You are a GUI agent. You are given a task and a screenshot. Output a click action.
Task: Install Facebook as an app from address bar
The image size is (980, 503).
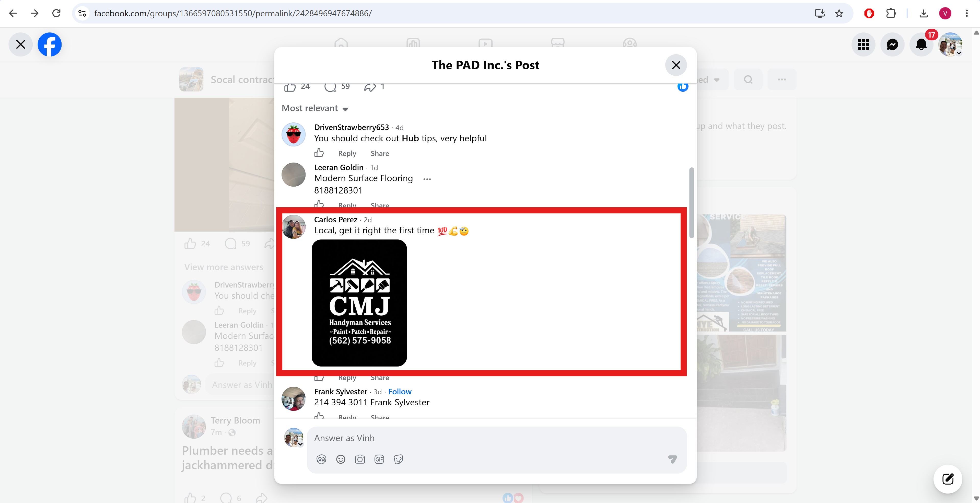pos(820,13)
